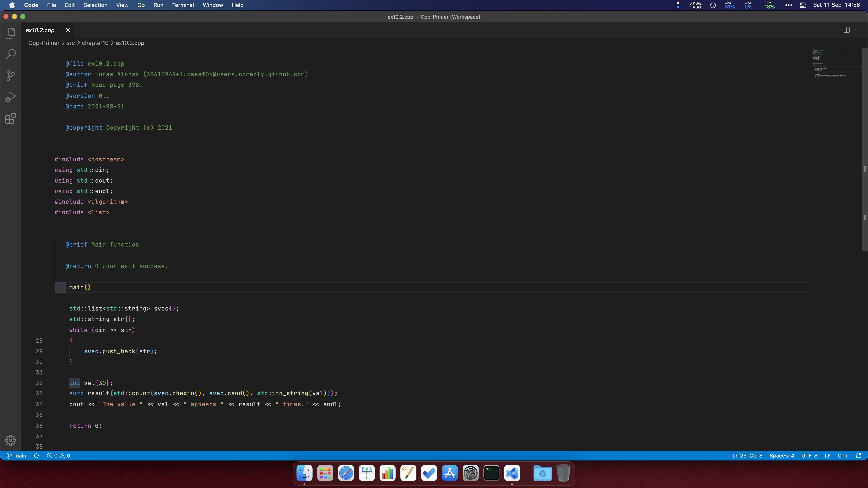This screenshot has width=868, height=488.
Task: Open Run and Debug view
Action: click(10, 97)
